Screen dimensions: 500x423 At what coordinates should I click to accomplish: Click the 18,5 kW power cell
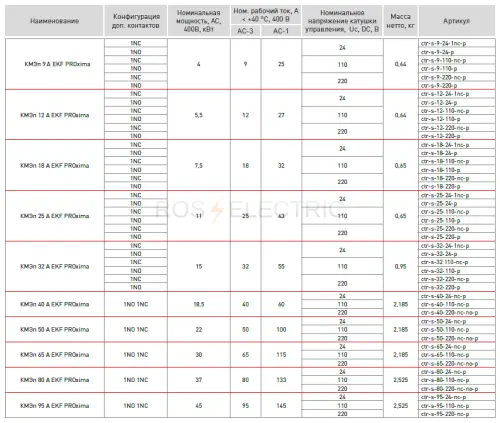pos(199,304)
